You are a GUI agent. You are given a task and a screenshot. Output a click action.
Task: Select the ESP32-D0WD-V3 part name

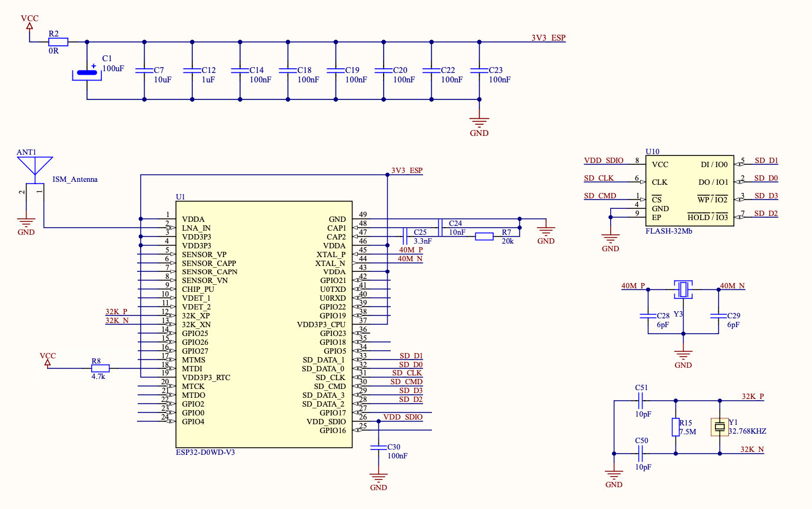pos(206,453)
